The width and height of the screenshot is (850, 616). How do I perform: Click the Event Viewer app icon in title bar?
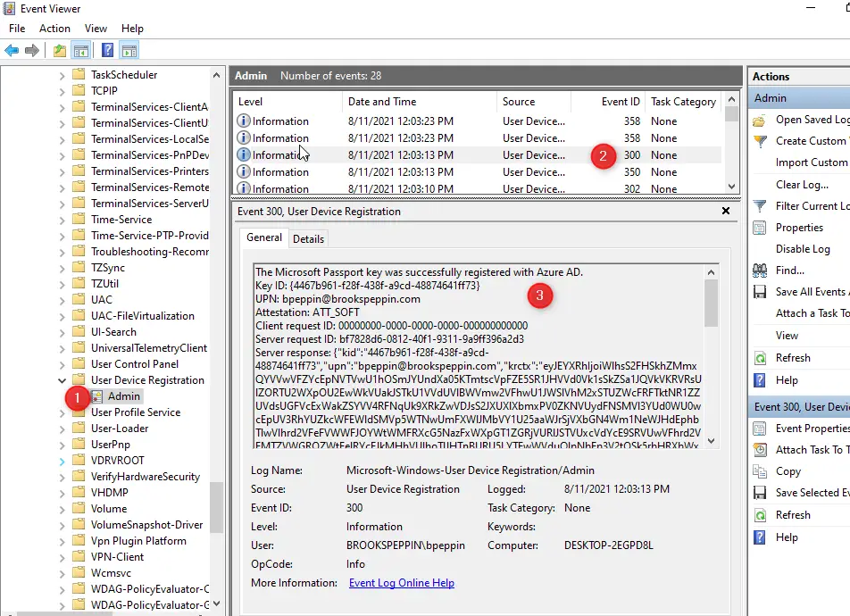(x=9, y=9)
